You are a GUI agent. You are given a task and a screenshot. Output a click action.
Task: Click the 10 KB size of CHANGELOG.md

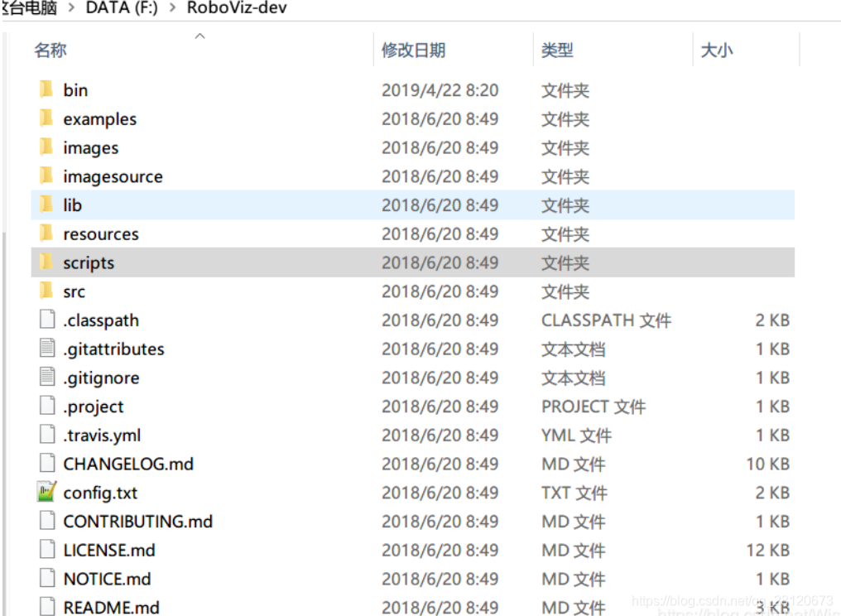(767, 464)
